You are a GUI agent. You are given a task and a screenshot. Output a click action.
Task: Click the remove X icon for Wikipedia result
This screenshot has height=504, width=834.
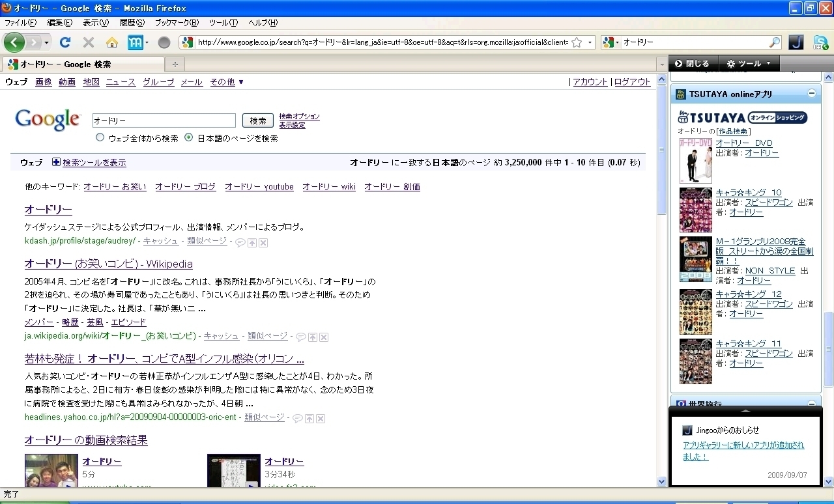324,337
